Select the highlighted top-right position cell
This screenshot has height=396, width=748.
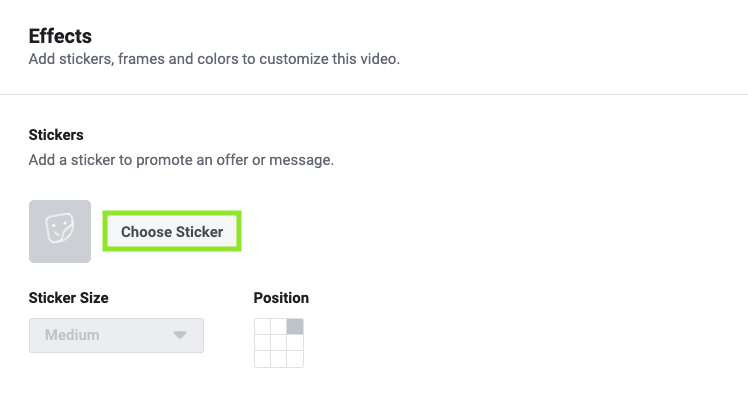click(295, 327)
